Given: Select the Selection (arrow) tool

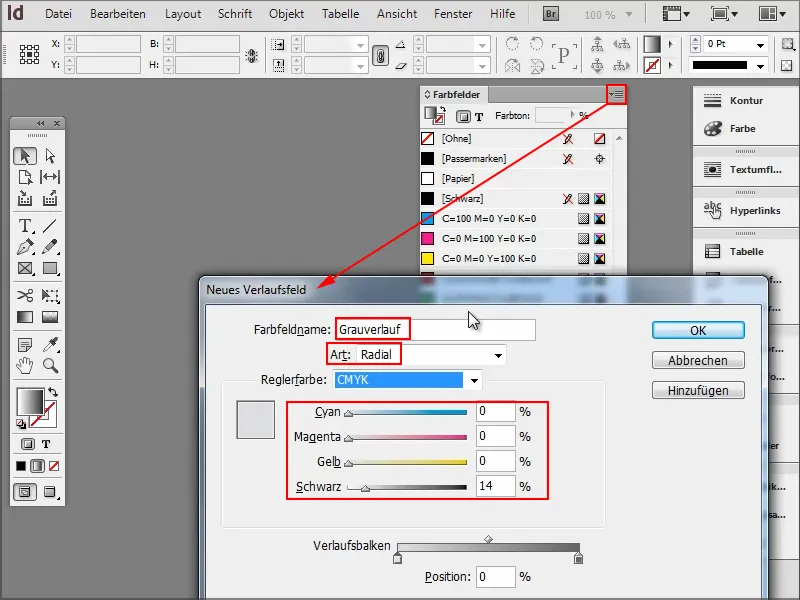Looking at the screenshot, I should point(24,155).
